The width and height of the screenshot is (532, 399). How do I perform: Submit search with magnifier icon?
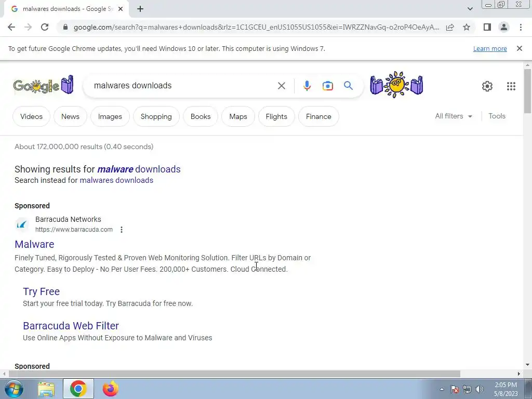pos(348,86)
